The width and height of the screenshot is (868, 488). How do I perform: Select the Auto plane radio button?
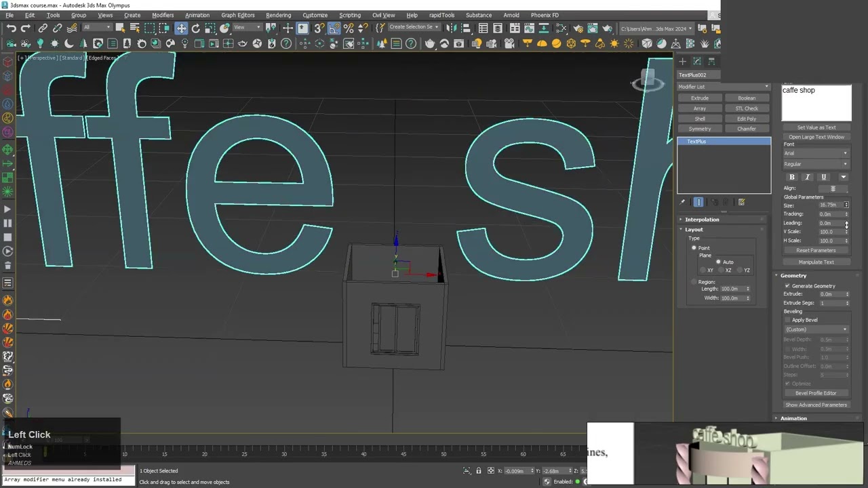(x=718, y=262)
